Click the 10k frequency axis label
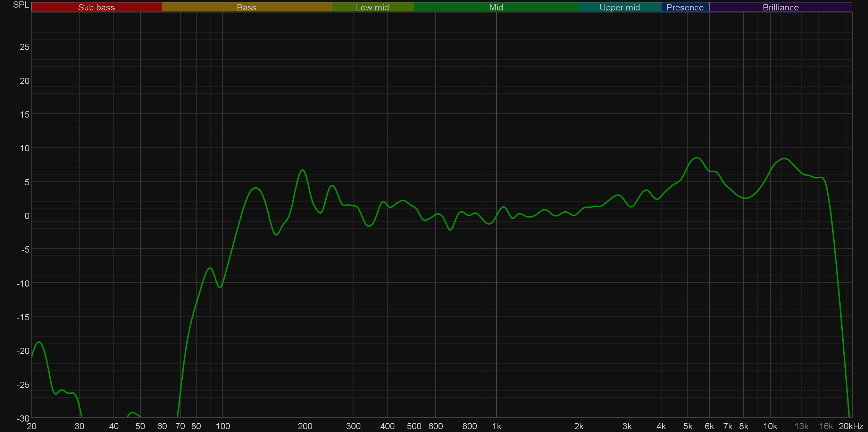 pyautogui.click(x=770, y=426)
